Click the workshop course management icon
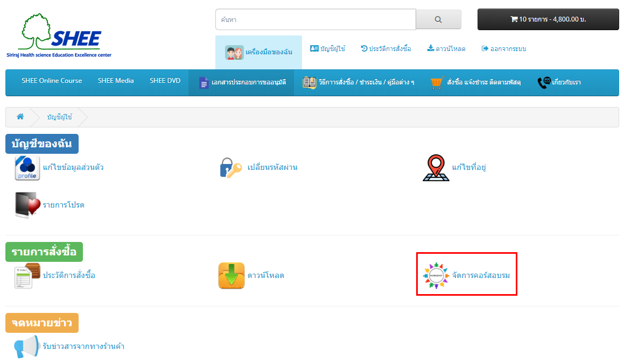The image size is (624, 364). pyautogui.click(x=436, y=275)
